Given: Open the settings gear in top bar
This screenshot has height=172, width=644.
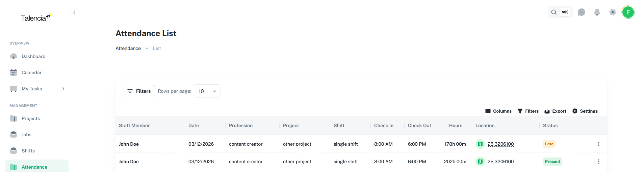Looking at the screenshot, I should tap(613, 12).
